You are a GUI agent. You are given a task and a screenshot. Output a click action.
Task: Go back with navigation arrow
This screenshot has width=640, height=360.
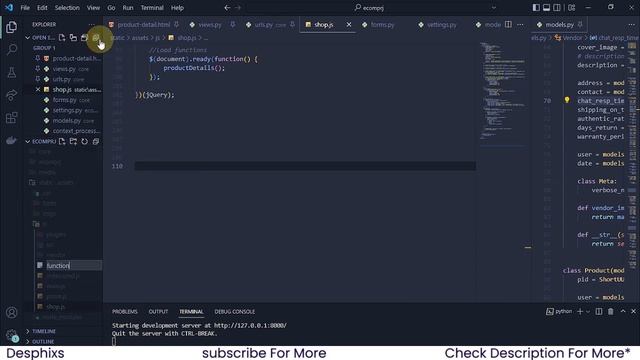point(227,8)
